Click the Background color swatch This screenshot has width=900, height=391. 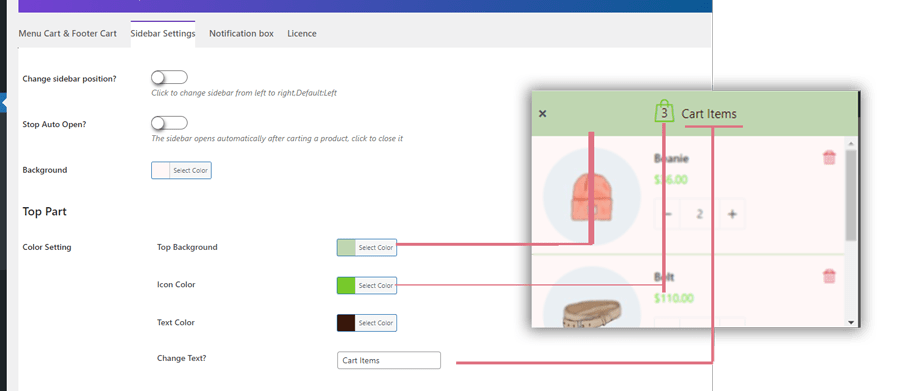click(161, 171)
